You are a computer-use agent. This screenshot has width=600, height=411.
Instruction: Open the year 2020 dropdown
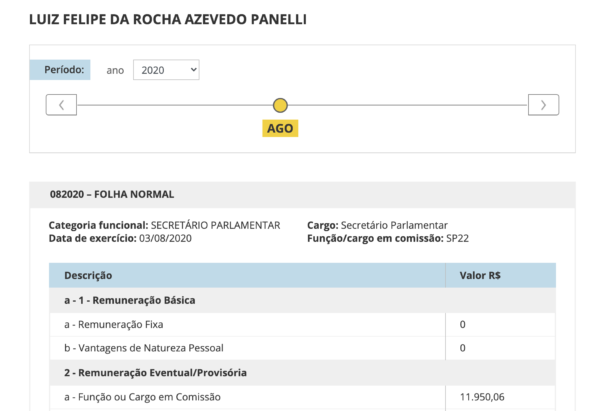166,70
